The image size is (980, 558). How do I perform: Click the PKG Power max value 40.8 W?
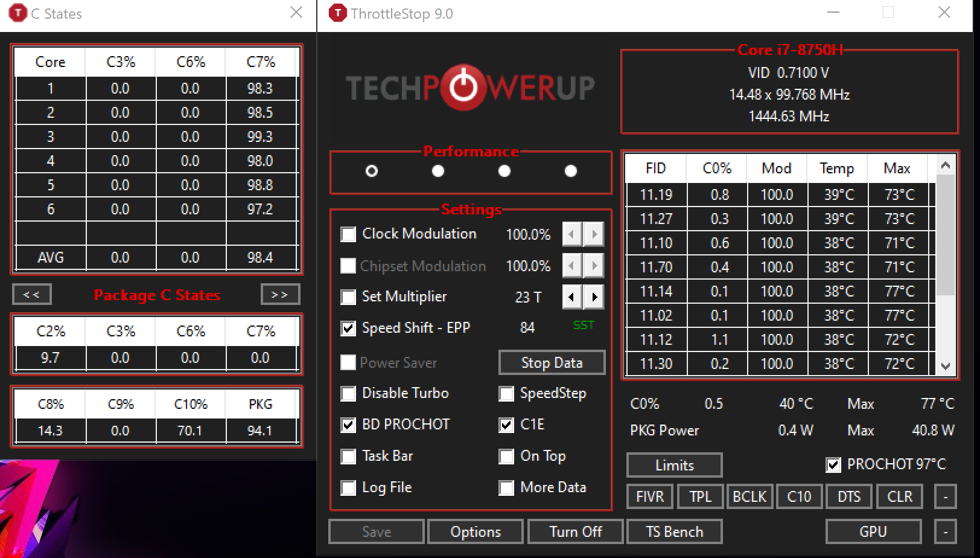coord(933,431)
